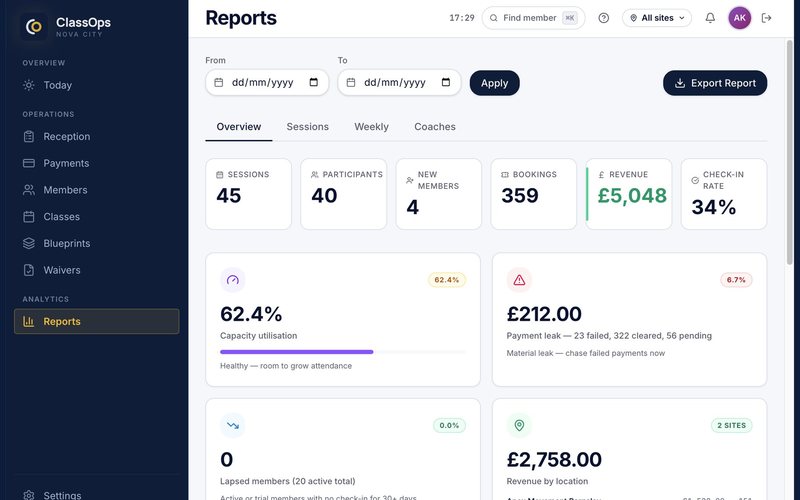This screenshot has height=500, width=800.
Task: Open the AK user avatar
Action: pyautogui.click(x=739, y=18)
